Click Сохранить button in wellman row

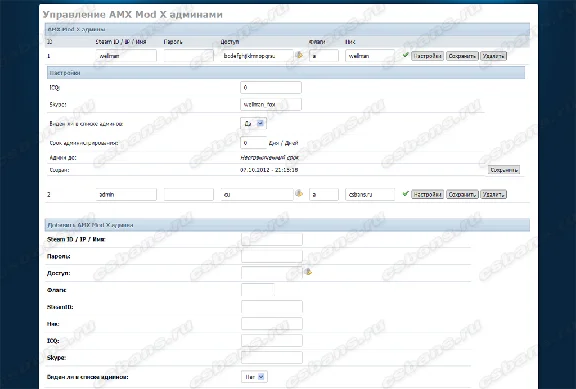[x=462, y=56]
